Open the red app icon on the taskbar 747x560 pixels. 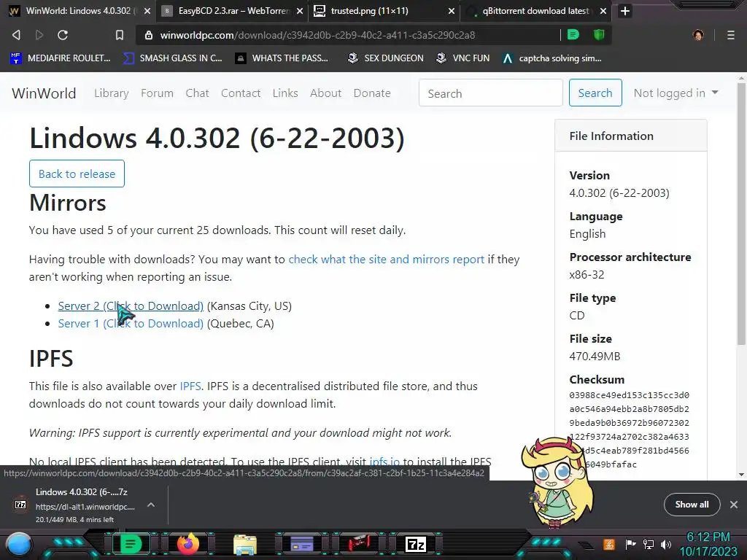point(359,544)
